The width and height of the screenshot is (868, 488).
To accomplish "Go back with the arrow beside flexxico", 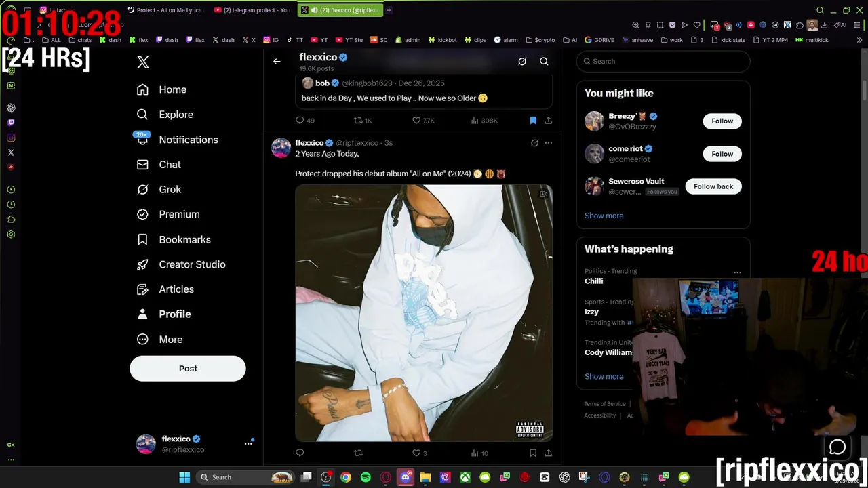I will coord(277,61).
